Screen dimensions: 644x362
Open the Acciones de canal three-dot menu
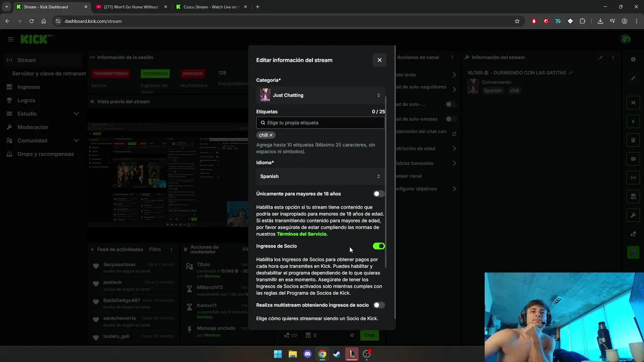click(x=452, y=57)
